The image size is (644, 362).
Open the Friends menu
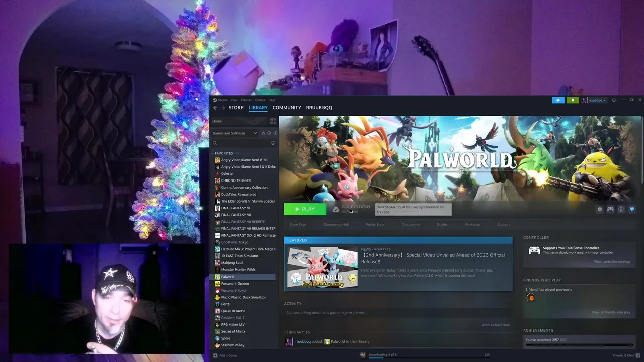coord(246,100)
